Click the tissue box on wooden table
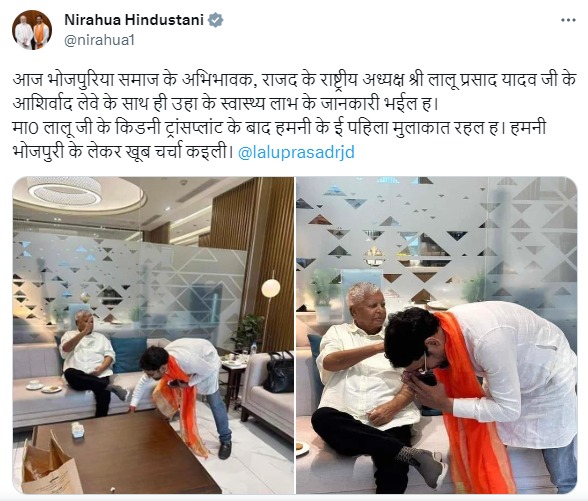The image size is (588, 501). coord(78,429)
